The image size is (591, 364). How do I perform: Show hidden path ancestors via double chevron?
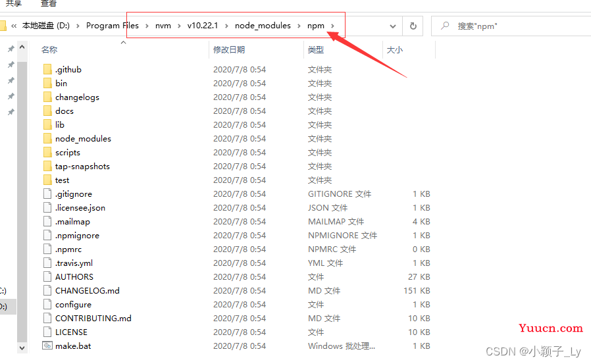tap(14, 26)
